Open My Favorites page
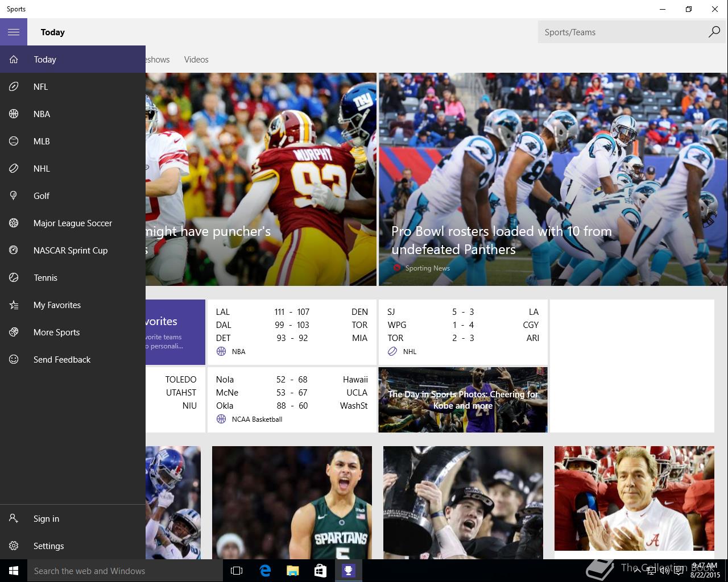The height and width of the screenshot is (582, 728). click(73, 305)
